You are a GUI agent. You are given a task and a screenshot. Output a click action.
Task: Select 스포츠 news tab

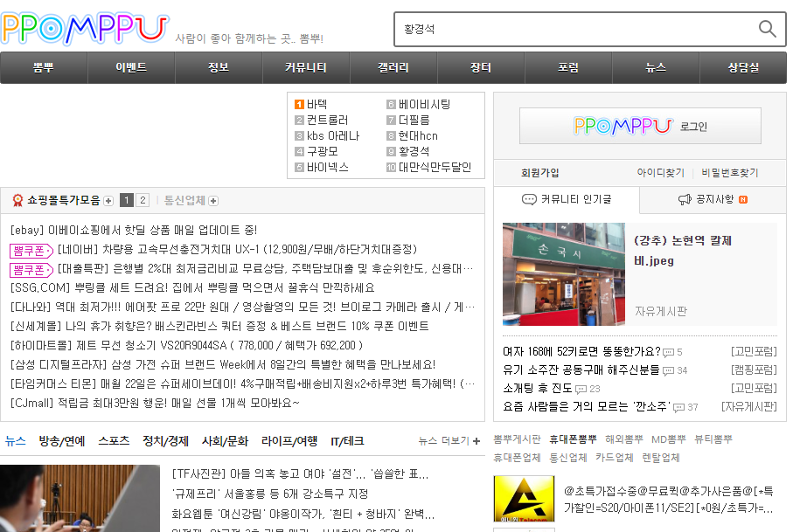pos(114,441)
